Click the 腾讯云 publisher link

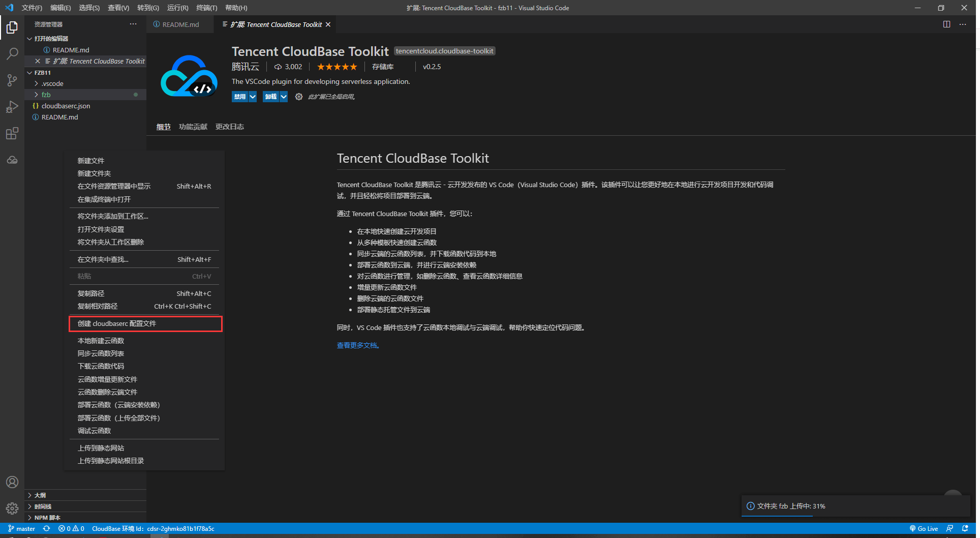(246, 67)
